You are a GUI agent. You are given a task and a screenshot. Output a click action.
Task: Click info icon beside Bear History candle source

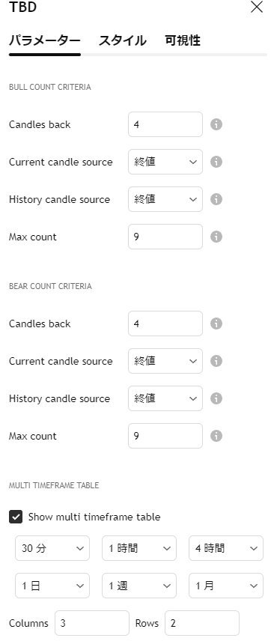pos(216,398)
